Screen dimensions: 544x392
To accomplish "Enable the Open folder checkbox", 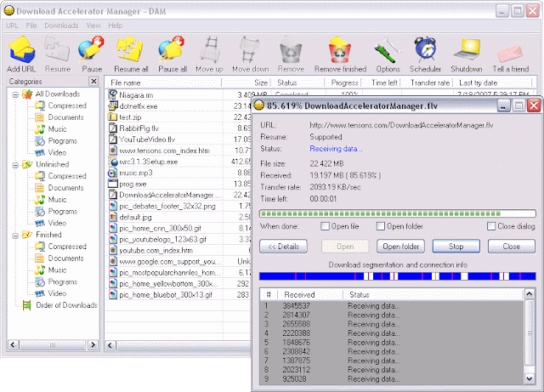I will [x=380, y=226].
